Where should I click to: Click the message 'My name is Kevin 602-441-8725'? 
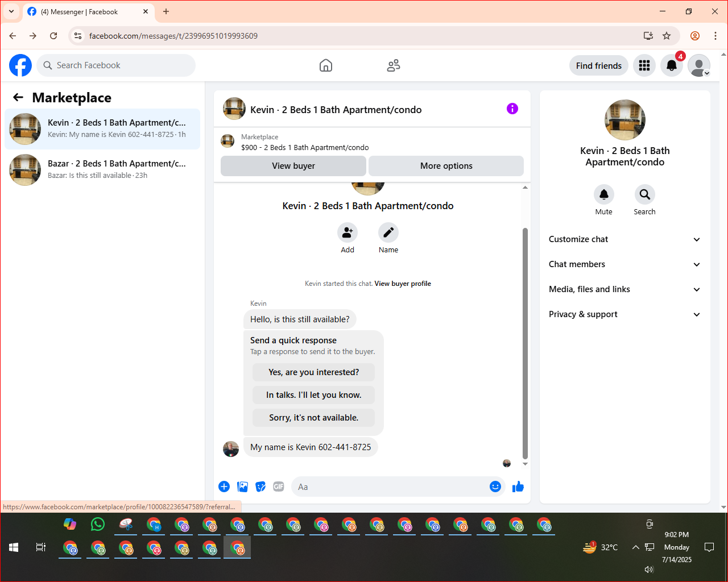[x=311, y=447]
